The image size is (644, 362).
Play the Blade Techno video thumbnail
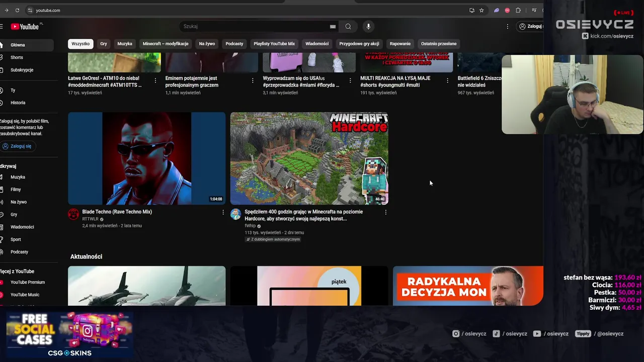[x=147, y=158]
